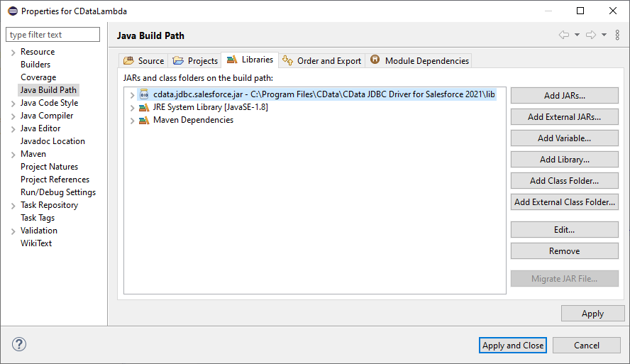This screenshot has height=364, width=630.
Task: Click the JRE System Library icon
Action: coord(144,107)
